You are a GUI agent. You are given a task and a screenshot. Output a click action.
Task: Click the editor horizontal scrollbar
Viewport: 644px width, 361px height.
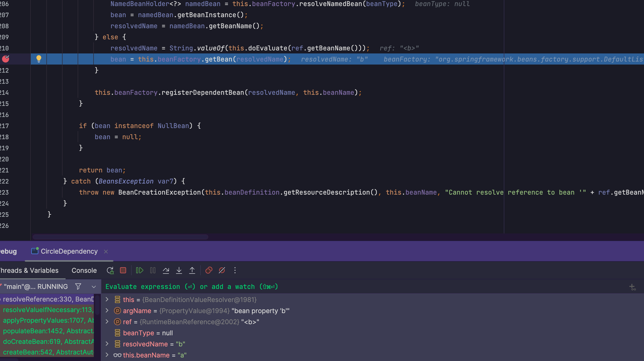point(120,237)
